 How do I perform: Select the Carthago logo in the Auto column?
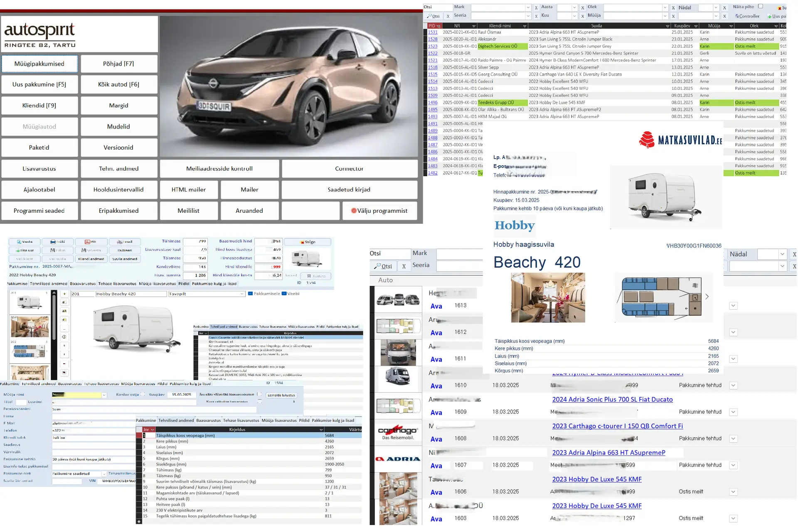(398, 432)
